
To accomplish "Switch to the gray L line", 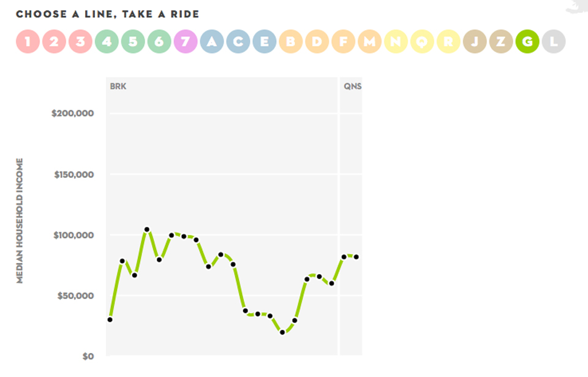I will [x=554, y=42].
